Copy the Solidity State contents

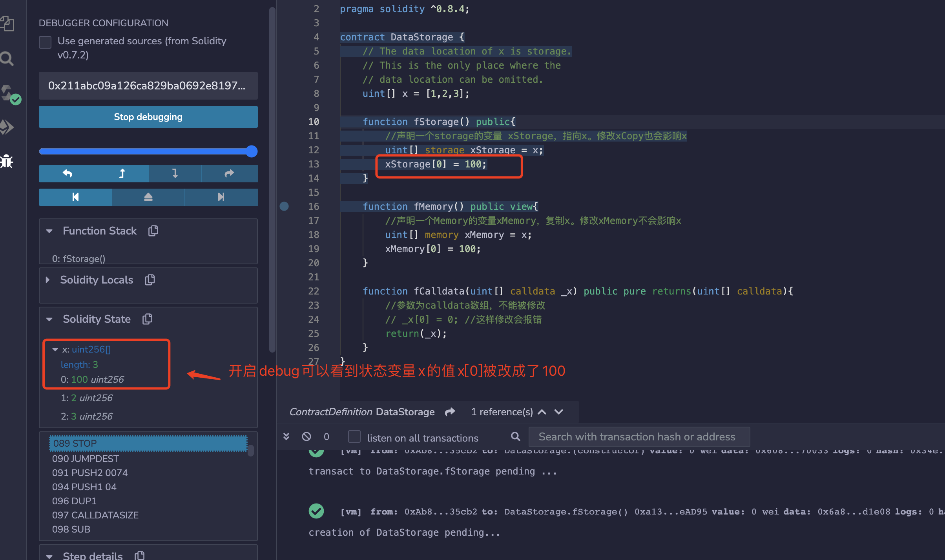tap(148, 319)
